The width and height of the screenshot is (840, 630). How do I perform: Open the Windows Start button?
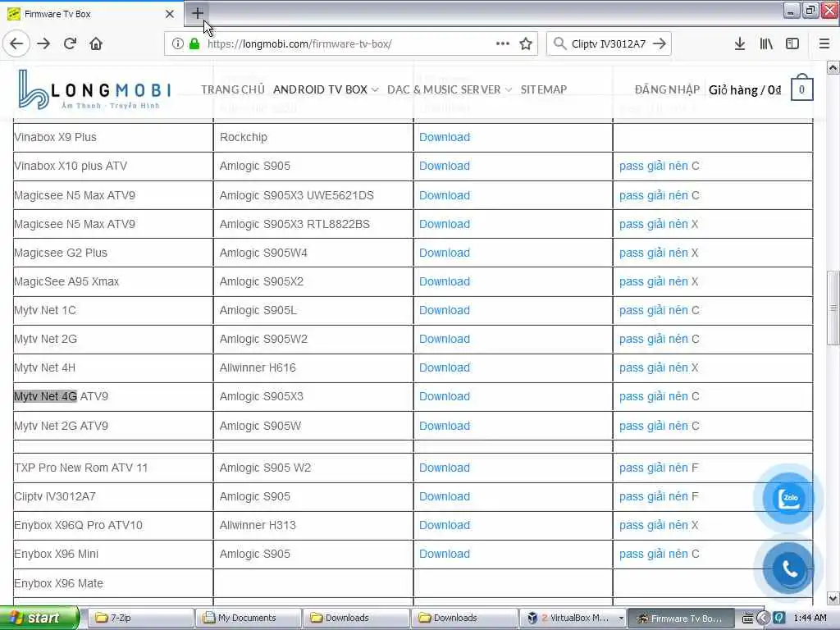(x=39, y=619)
